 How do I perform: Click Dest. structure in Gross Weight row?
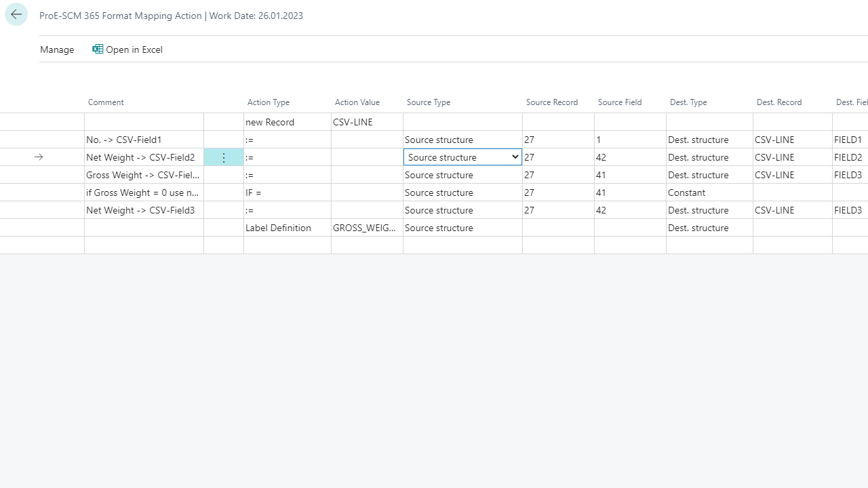tap(709, 175)
